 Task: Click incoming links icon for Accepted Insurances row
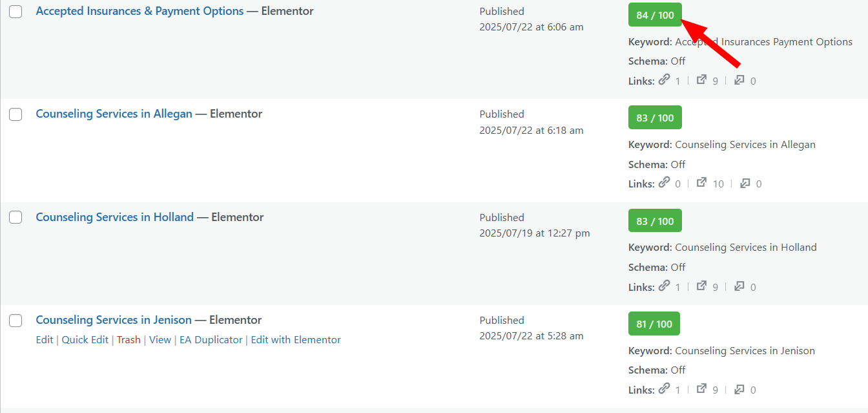[x=739, y=80]
